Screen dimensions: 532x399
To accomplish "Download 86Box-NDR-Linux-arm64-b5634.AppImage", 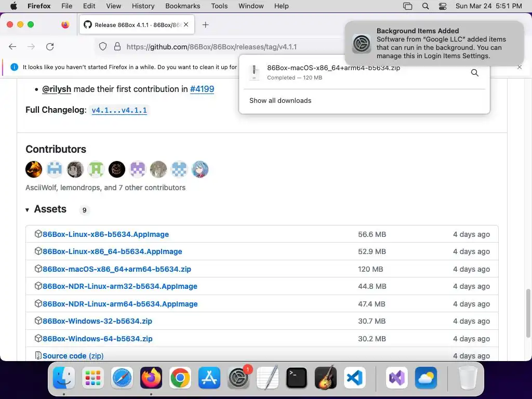I will (x=120, y=304).
